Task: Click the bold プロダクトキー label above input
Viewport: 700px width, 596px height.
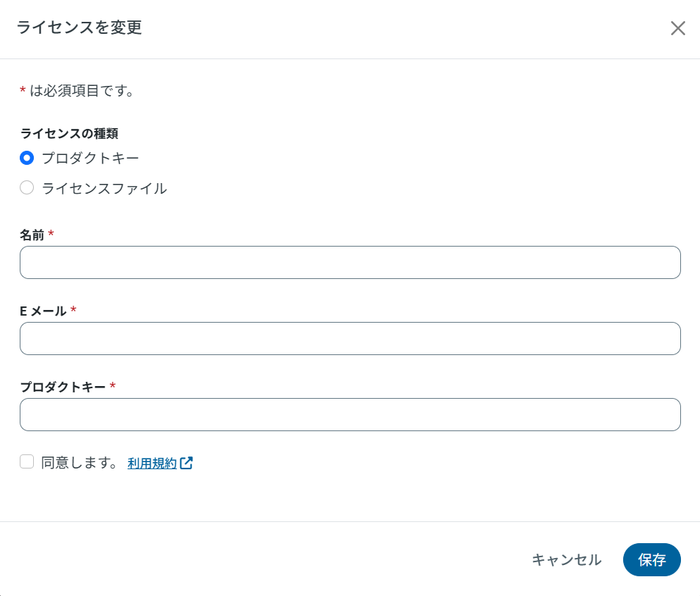Action: pos(63,387)
